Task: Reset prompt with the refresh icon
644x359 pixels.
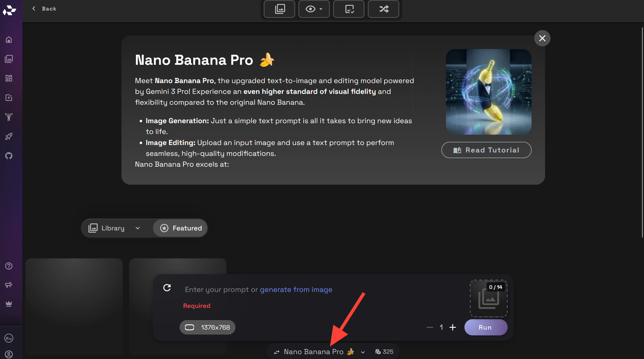Action: click(x=167, y=288)
